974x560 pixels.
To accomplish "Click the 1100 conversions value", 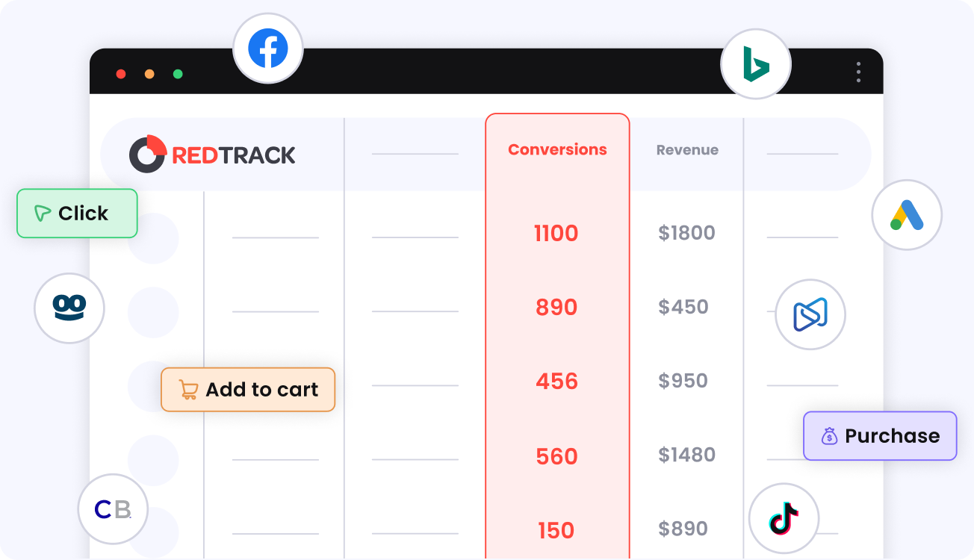I will pos(556,233).
